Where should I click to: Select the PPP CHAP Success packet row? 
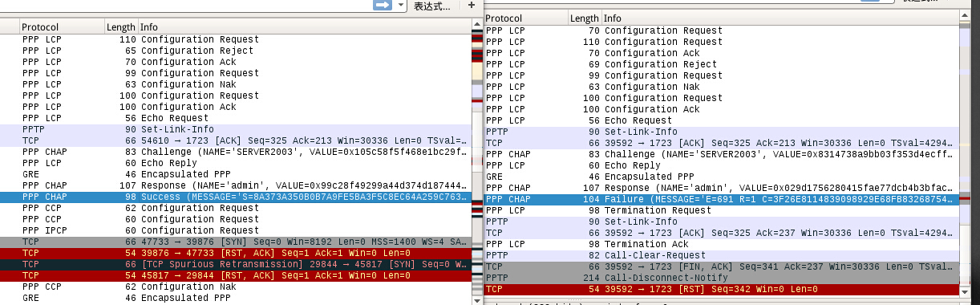(x=236, y=197)
